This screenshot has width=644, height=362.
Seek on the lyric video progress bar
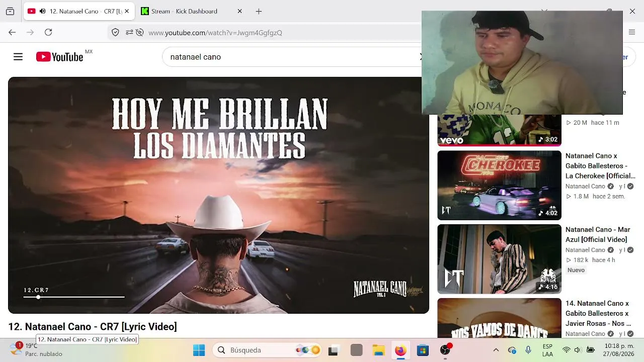(74, 297)
